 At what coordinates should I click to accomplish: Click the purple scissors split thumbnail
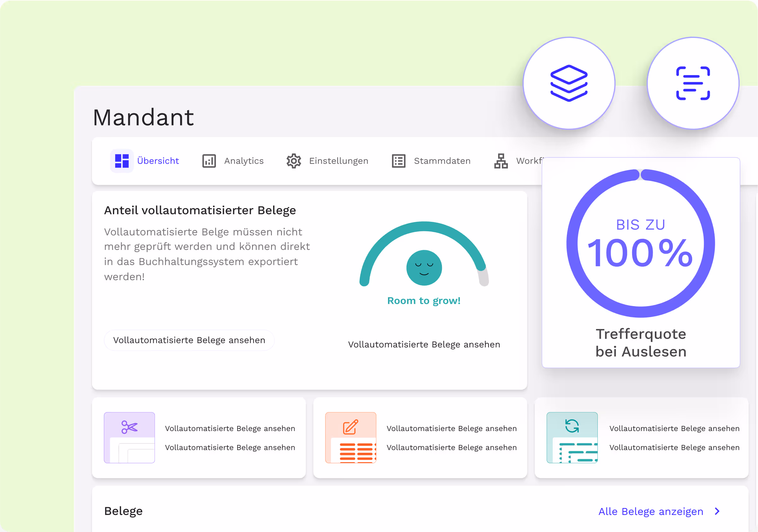tap(129, 437)
